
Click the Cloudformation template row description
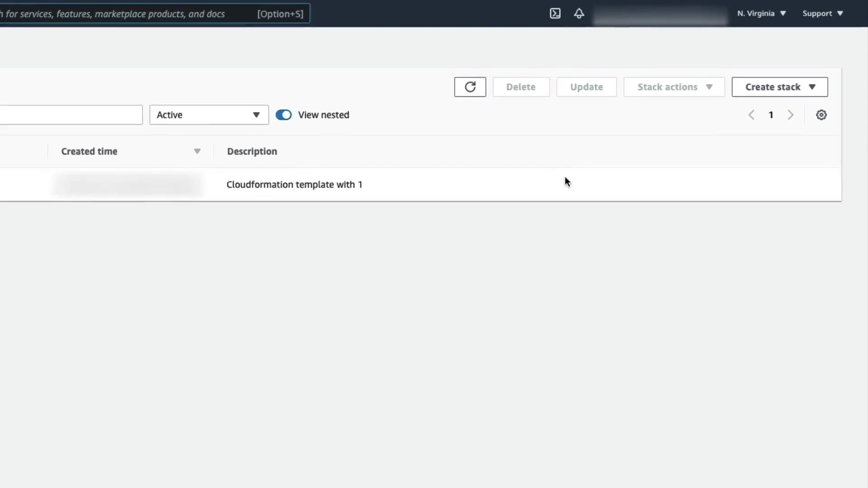pyautogui.click(x=294, y=184)
